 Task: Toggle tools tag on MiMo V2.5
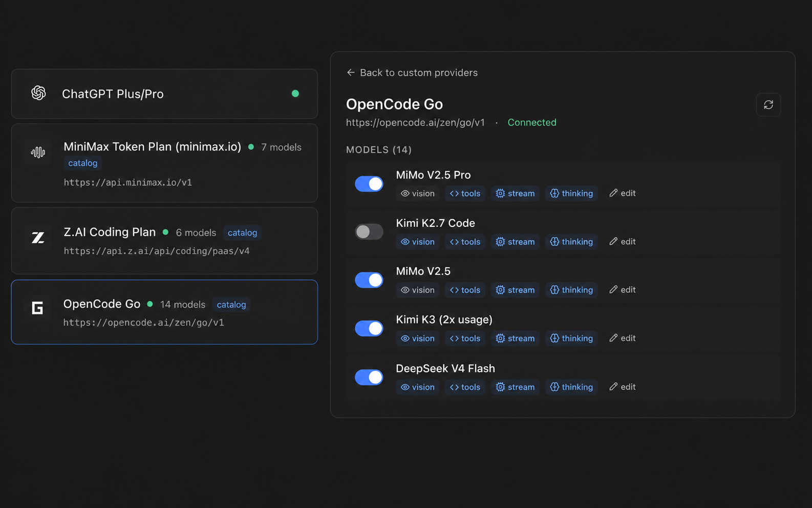[x=465, y=290]
